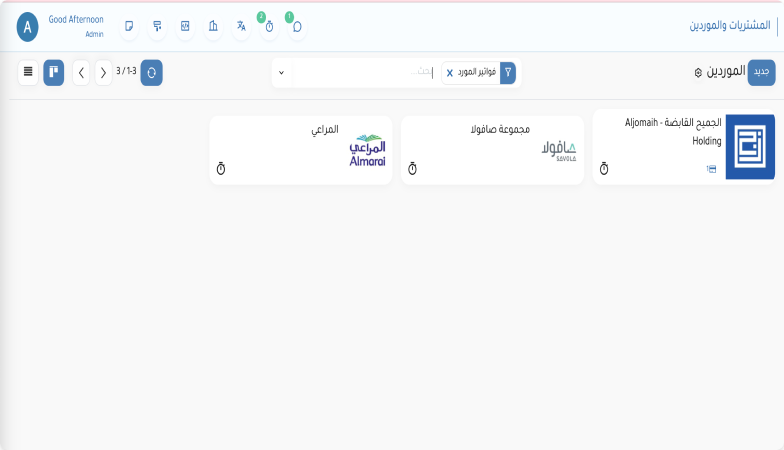Open the notes icon in top bar
This screenshot has height=450, width=784.
click(129, 27)
